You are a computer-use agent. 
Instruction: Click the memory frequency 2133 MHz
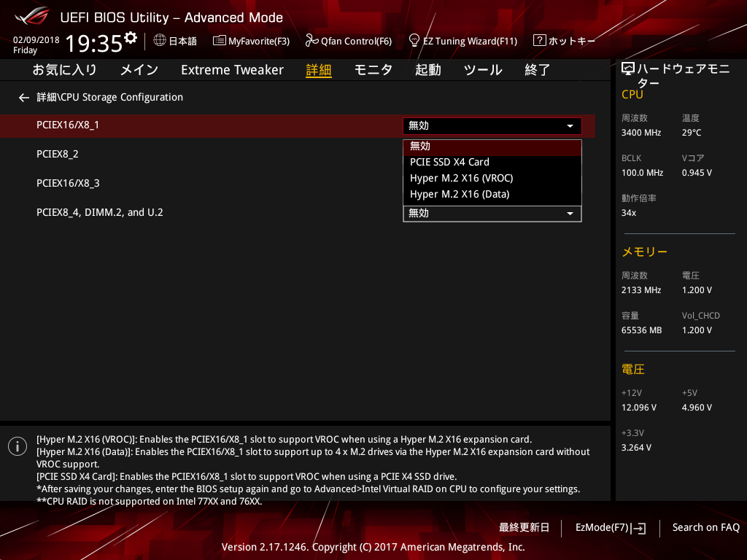pos(640,290)
